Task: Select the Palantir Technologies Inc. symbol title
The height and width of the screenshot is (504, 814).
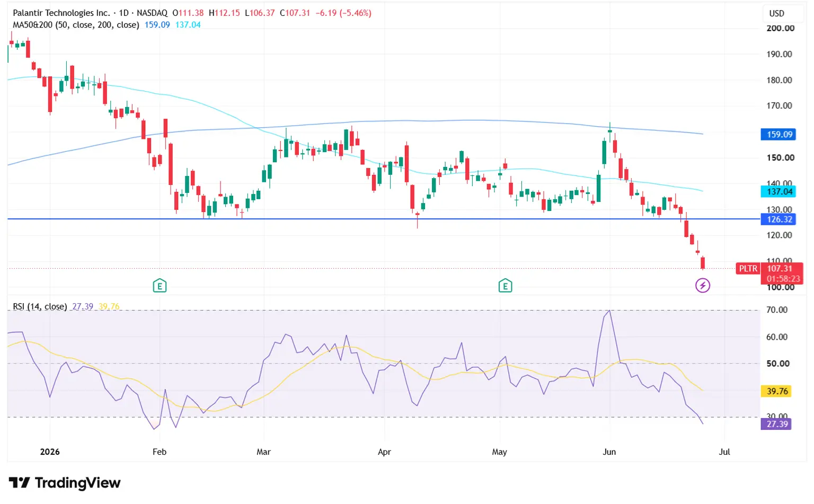Action: coord(61,13)
